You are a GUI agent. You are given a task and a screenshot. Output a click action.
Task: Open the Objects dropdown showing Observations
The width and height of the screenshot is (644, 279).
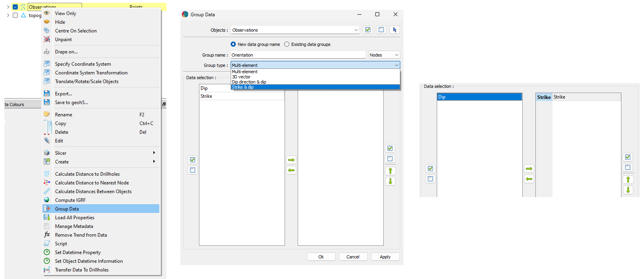point(295,30)
